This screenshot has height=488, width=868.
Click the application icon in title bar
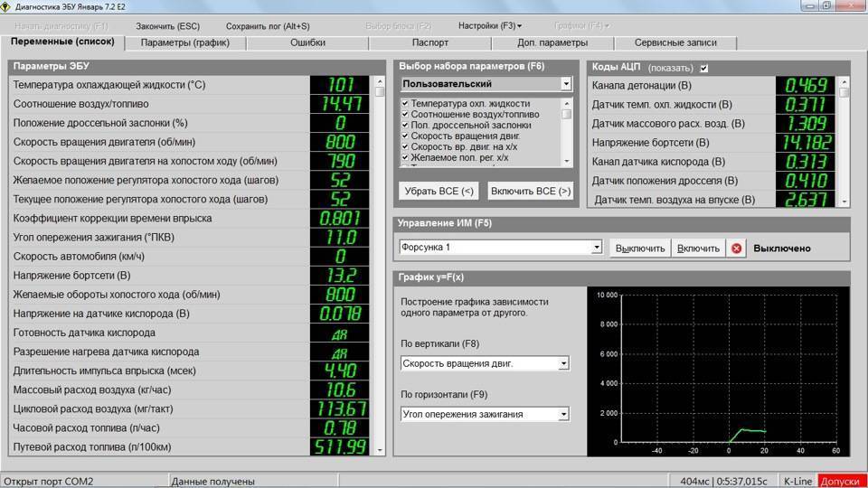(5, 6)
